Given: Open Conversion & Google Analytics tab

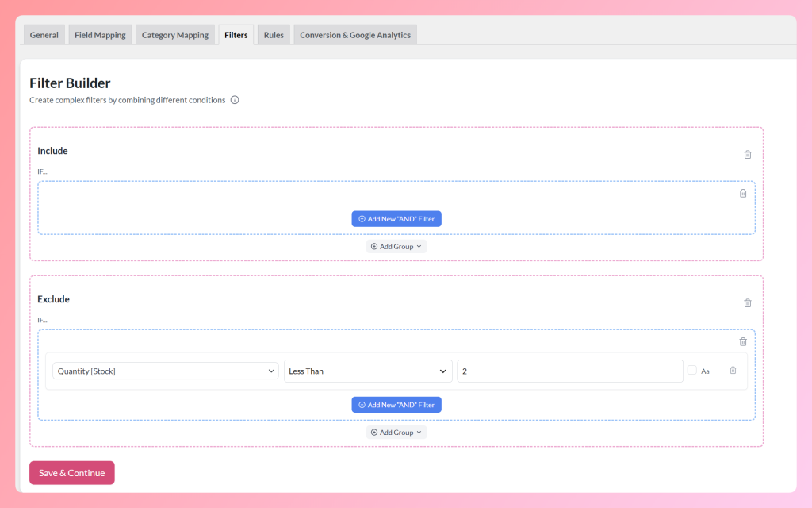Looking at the screenshot, I should click(x=355, y=35).
